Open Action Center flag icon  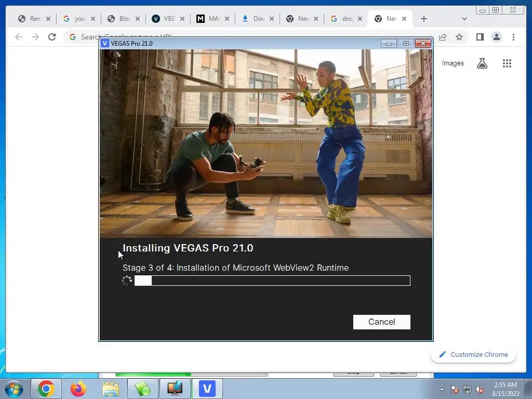[x=454, y=389]
